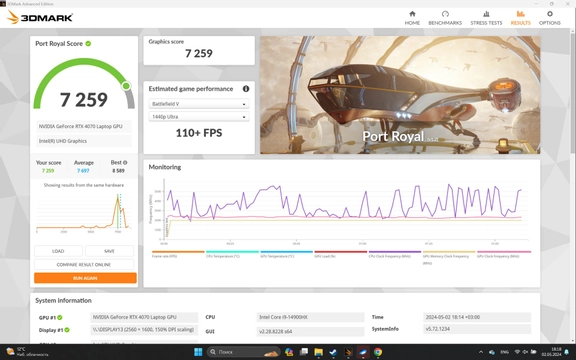Click the Save result button
The width and height of the screenshot is (576, 360).
tap(109, 251)
